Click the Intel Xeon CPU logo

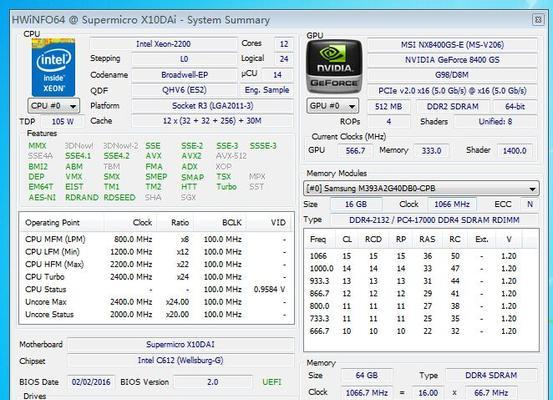point(53,67)
